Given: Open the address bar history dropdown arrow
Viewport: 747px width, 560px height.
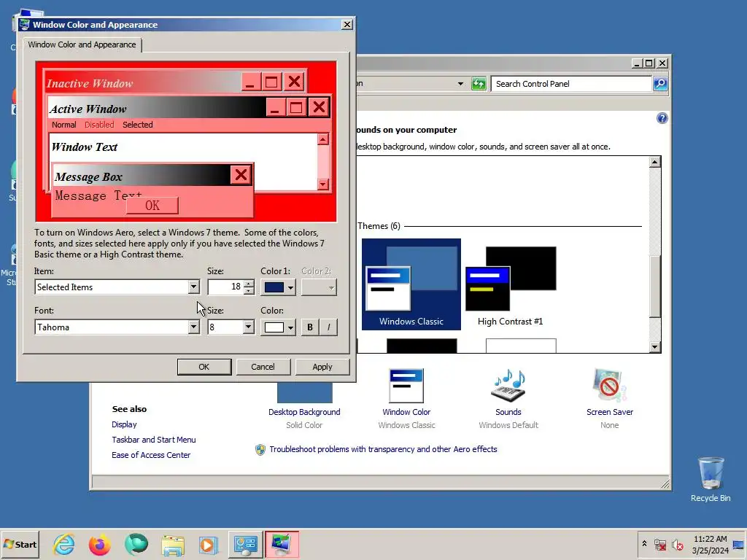Looking at the screenshot, I should (x=460, y=84).
